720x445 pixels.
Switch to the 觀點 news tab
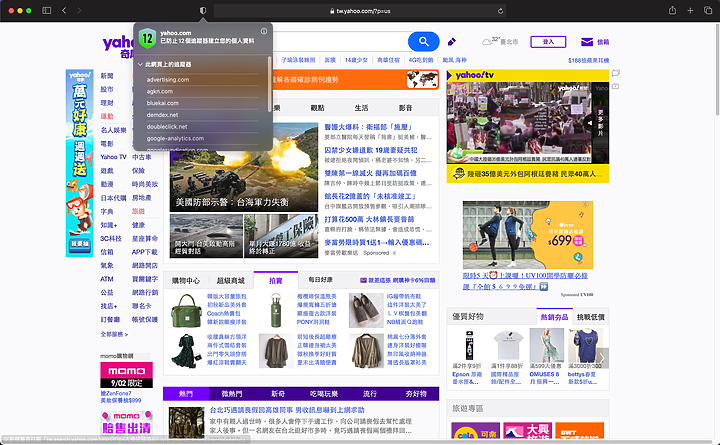click(317, 108)
